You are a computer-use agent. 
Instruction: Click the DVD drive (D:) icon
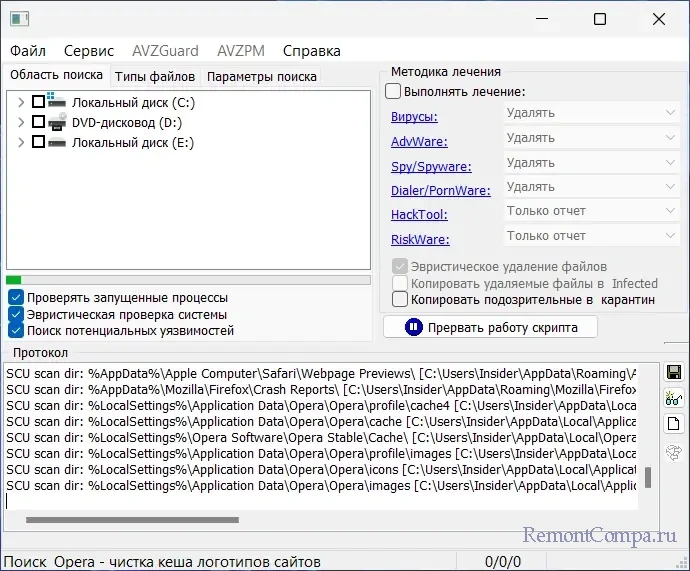pos(56,122)
